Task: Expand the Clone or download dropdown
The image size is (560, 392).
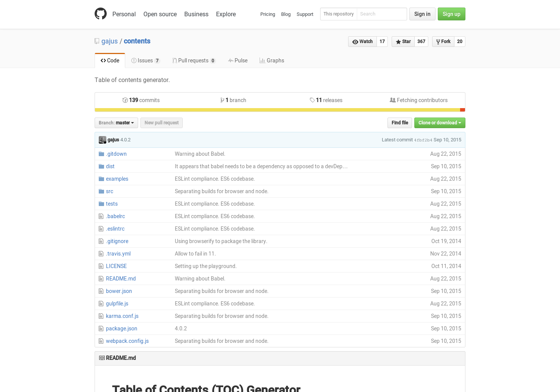Action: (440, 122)
